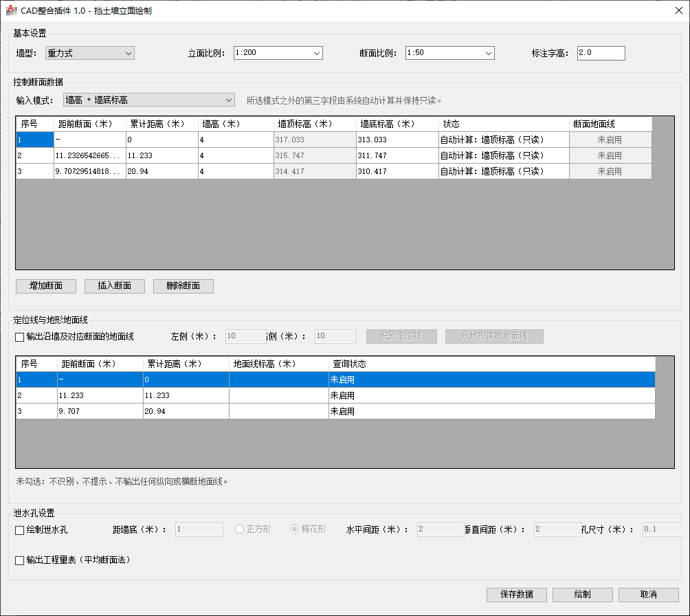Click 未启用 button in section row 1

(x=610, y=140)
